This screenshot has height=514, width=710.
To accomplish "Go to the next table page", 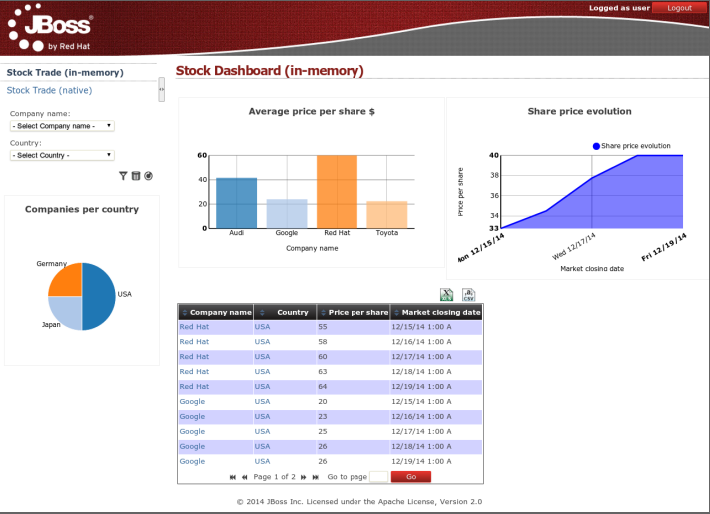I will pos(303,477).
